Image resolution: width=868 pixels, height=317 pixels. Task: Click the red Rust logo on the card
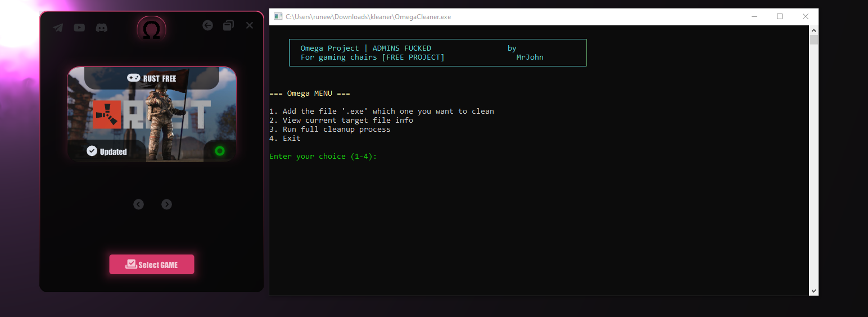(x=107, y=115)
